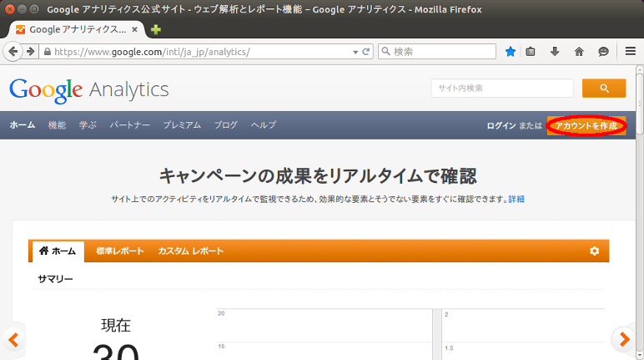Screen dimensions: 644x360
Task: Minimize the Firefox window
Action: [x=23, y=9]
